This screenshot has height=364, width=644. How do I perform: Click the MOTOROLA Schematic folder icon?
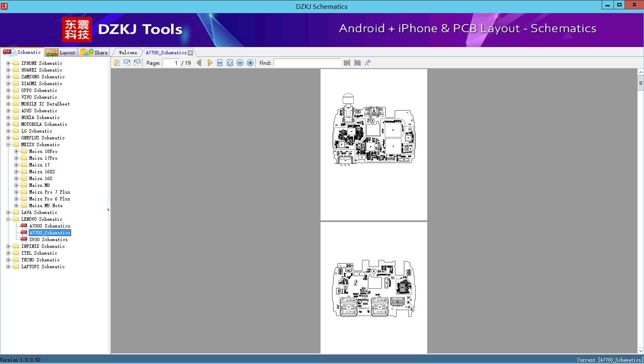click(x=16, y=124)
